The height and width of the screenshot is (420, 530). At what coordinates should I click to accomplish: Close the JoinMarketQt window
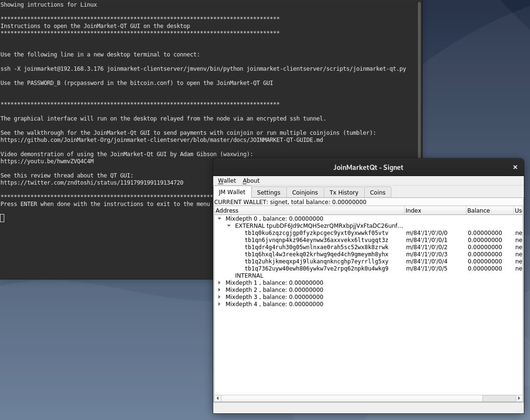(x=515, y=167)
